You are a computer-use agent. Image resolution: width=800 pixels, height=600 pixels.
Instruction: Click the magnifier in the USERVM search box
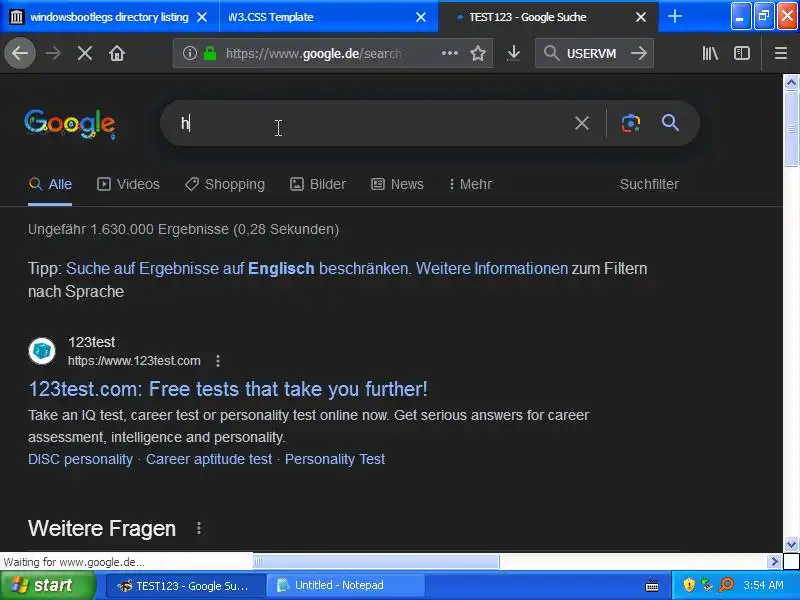point(552,53)
